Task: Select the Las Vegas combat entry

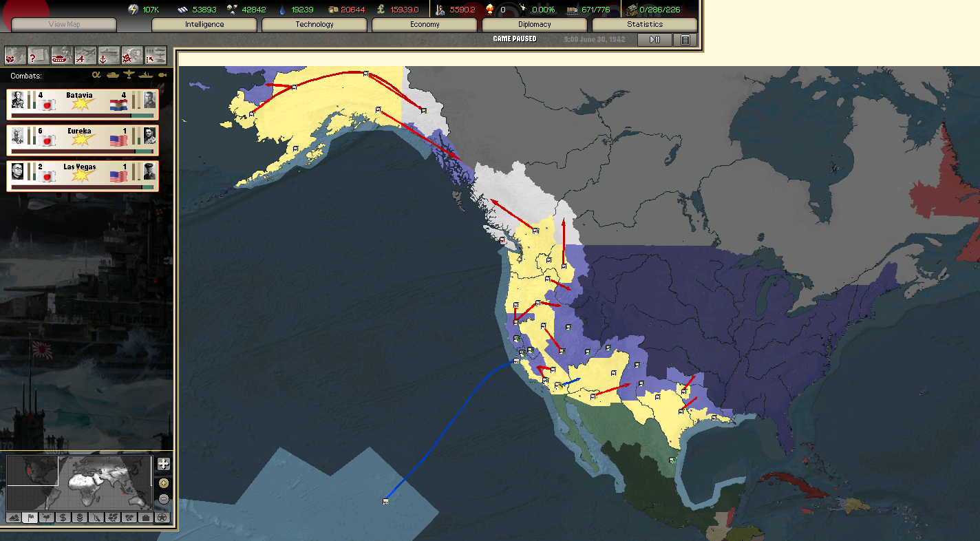Action: pyautogui.click(x=83, y=176)
